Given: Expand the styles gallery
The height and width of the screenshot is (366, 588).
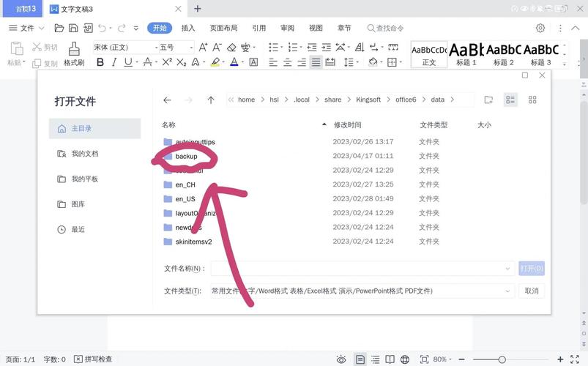Looking at the screenshot, I should click(x=565, y=64).
